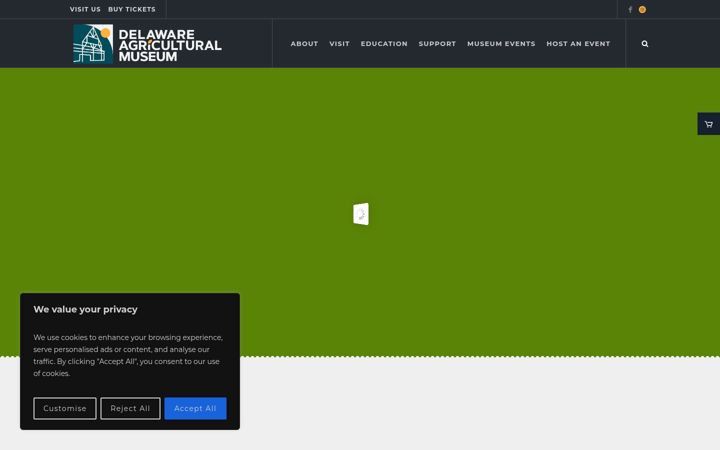The height and width of the screenshot is (450, 720).
Task: Follow the Visit Us top link
Action: point(85,9)
